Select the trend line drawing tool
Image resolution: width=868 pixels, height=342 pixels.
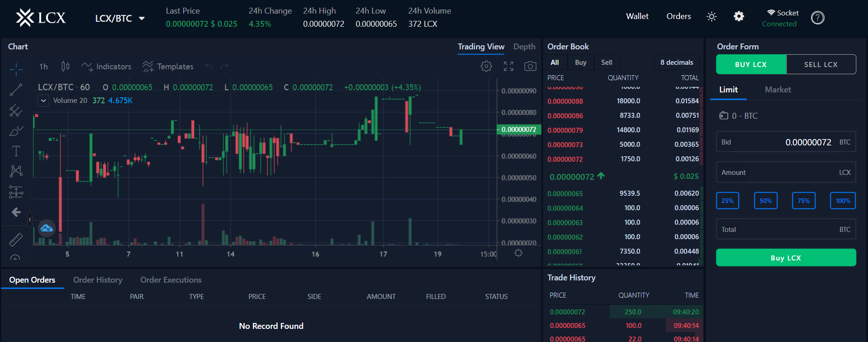tap(16, 90)
